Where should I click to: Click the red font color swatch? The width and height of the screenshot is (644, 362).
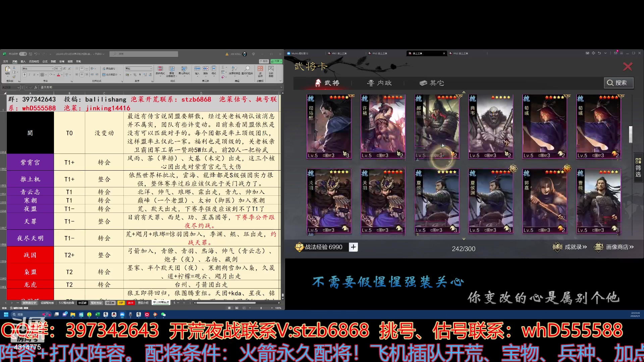[x=58, y=75]
